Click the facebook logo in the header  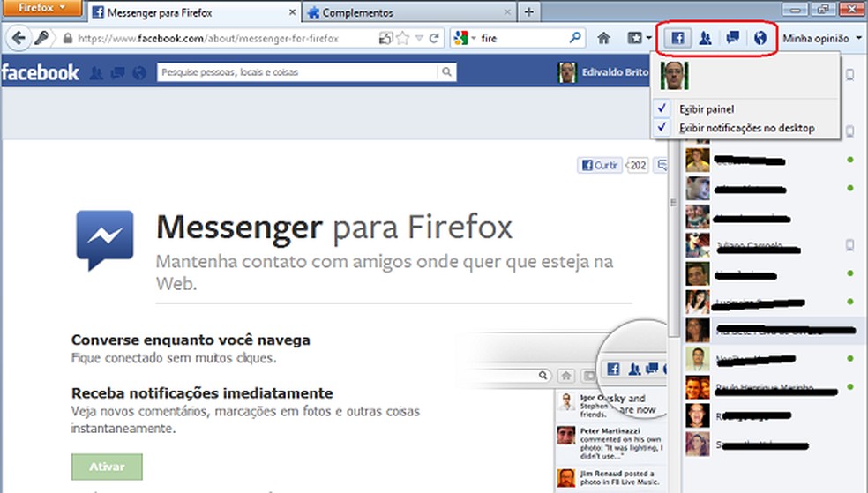click(x=41, y=73)
